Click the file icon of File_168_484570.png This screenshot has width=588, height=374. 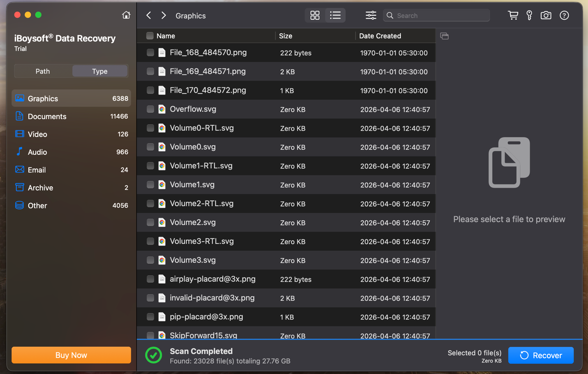[162, 53]
